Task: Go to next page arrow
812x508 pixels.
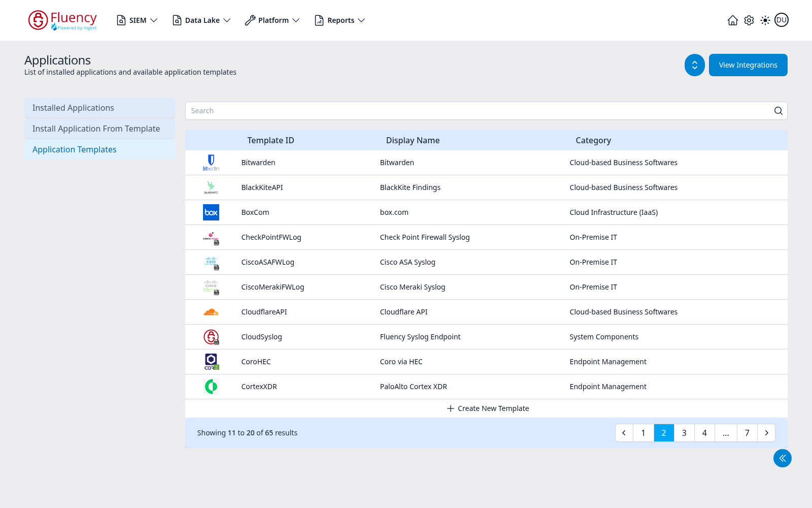Action: [x=766, y=433]
